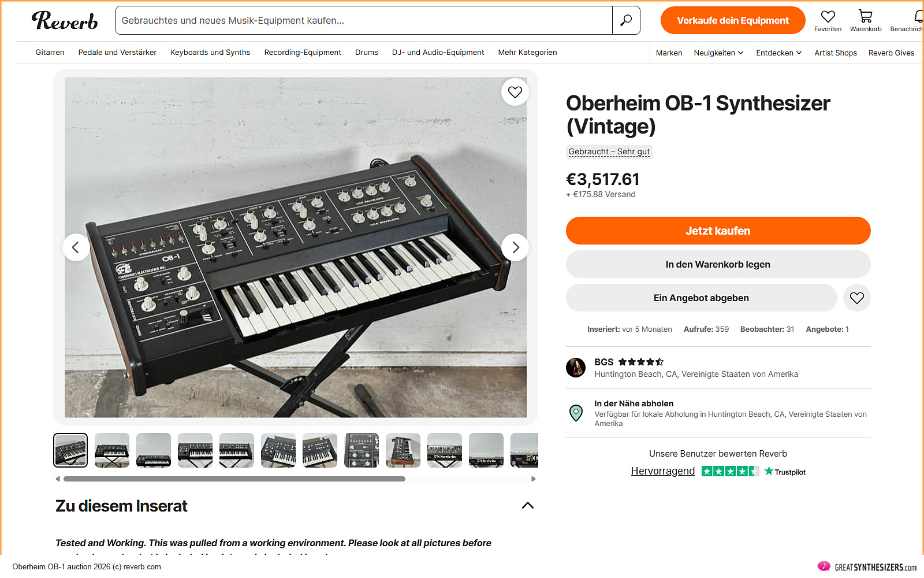Show the next product photo with the arrow
The image size is (924, 578).
pos(515,247)
